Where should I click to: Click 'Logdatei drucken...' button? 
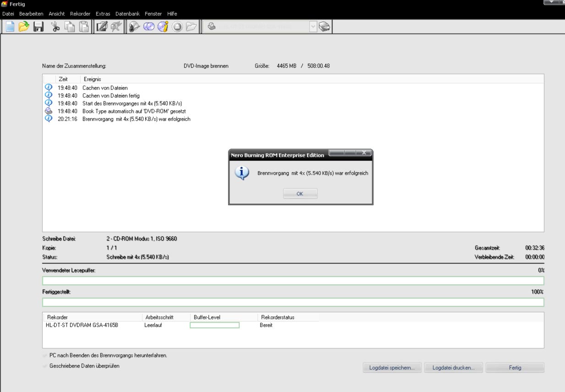tap(454, 367)
